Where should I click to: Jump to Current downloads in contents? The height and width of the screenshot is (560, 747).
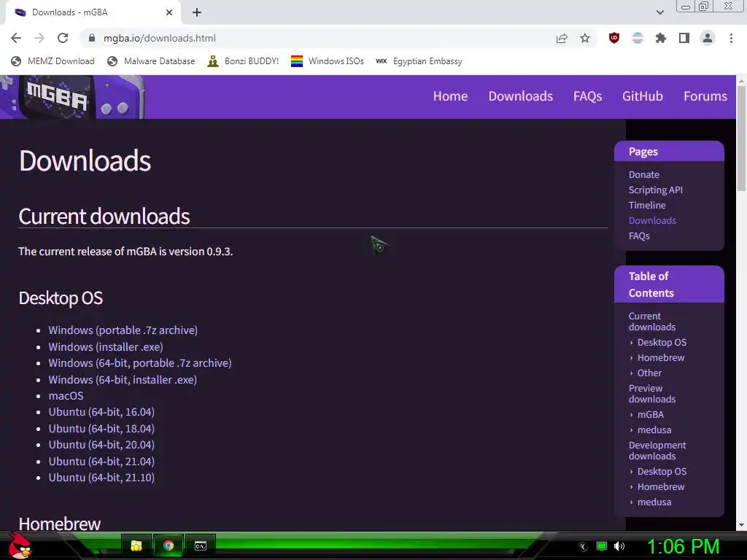point(651,322)
